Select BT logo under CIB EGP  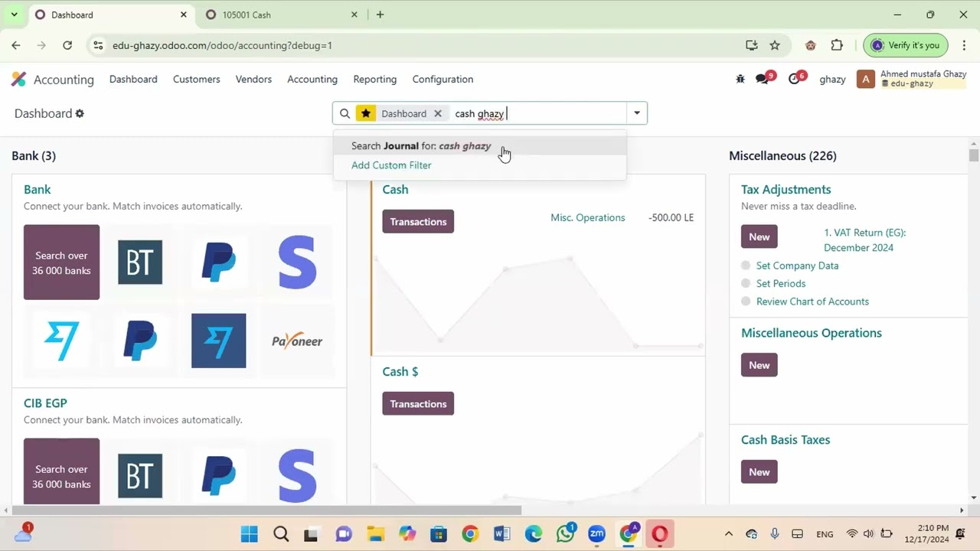tap(140, 475)
